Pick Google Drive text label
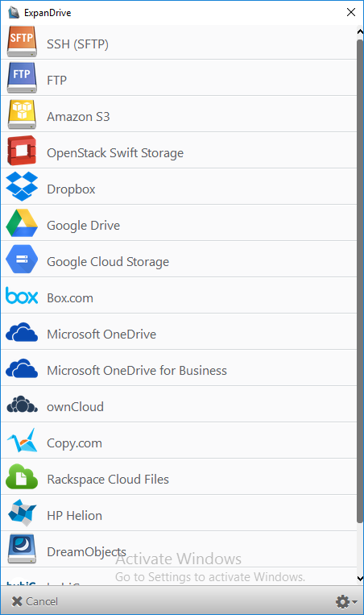The image size is (364, 615). [x=84, y=226]
